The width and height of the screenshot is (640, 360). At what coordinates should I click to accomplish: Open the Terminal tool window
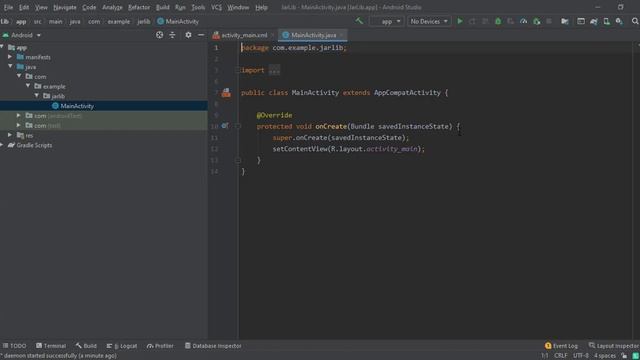tap(51, 346)
